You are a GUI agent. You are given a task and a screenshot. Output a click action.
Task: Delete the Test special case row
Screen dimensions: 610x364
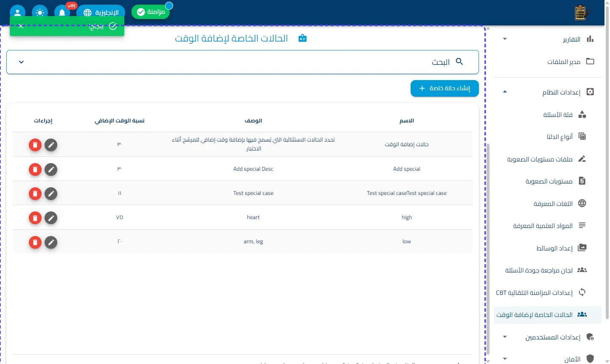(35, 194)
